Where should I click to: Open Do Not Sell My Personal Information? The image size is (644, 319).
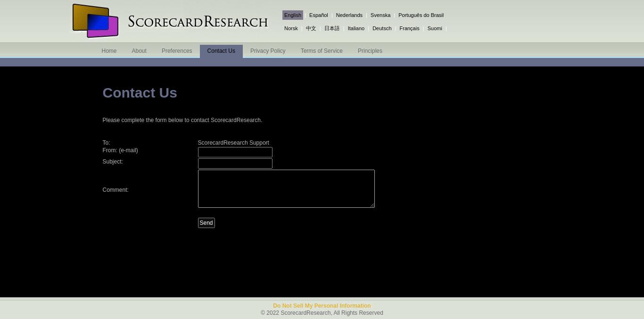coord(322,306)
